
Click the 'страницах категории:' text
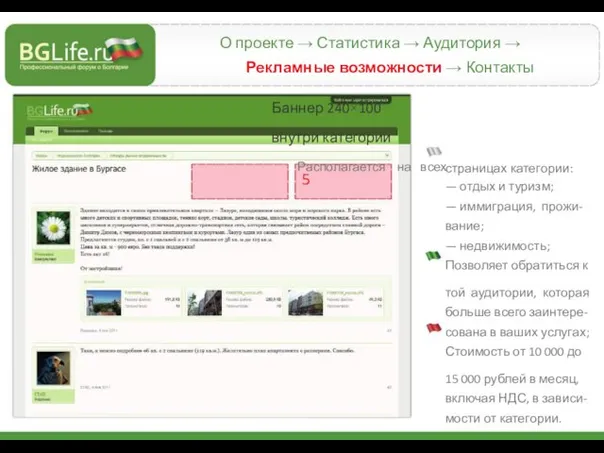coord(509,168)
